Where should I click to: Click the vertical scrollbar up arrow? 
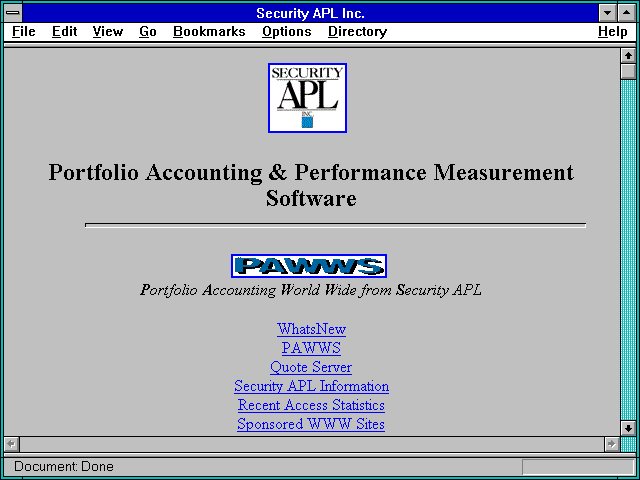(628, 56)
